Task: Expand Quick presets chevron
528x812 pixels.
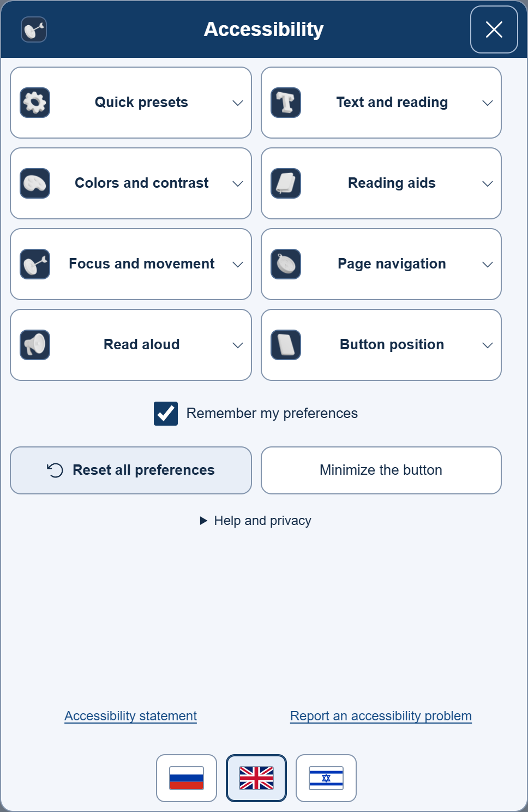Action: pyautogui.click(x=238, y=103)
